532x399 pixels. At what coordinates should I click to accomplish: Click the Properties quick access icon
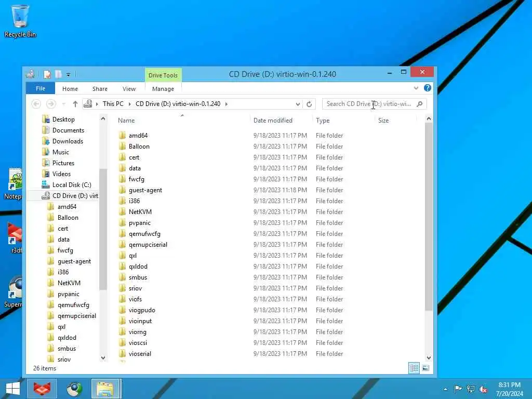47,74
